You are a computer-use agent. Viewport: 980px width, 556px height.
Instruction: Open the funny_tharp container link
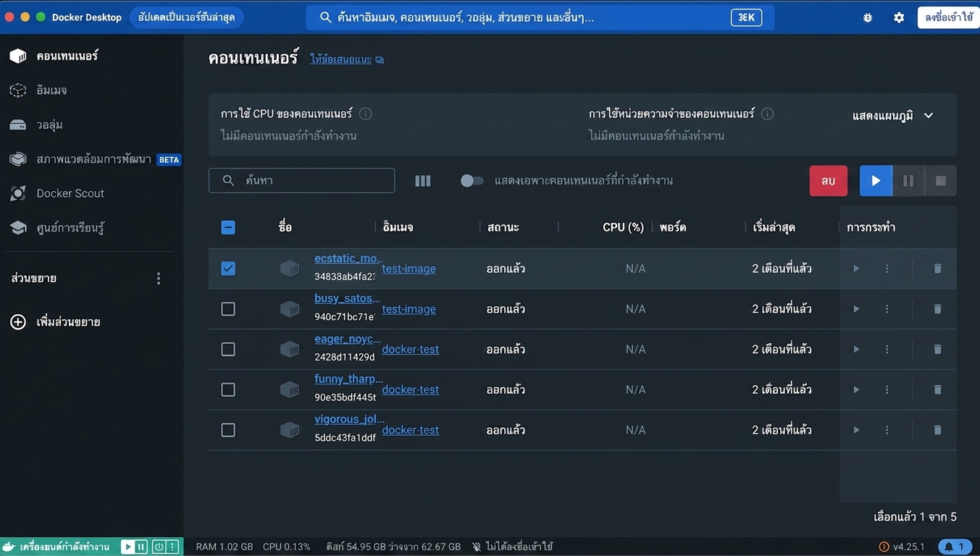pos(348,379)
